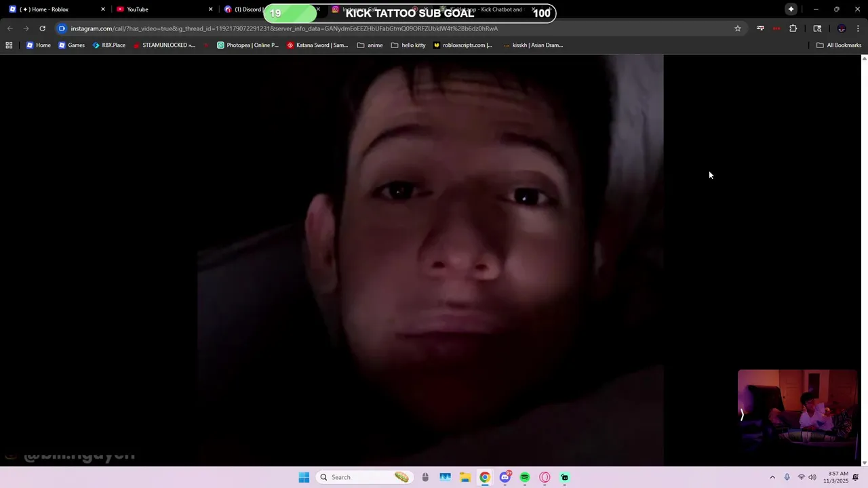
Task: Open the clock showing 3:57 AM
Action: tap(836, 477)
